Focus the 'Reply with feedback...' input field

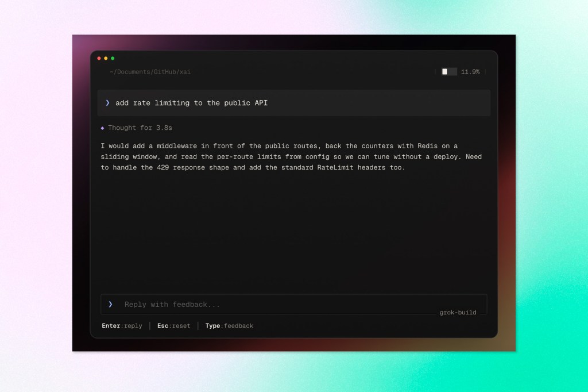[294, 304]
